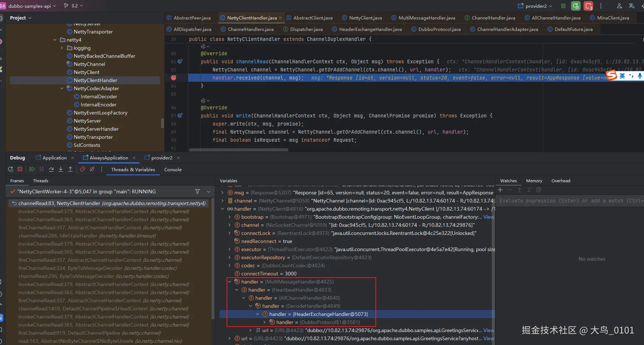Image resolution: width=644 pixels, height=345 pixels.
Task: Toggle Mute Breakpoints in Debug toolbar
Action: 92,169
